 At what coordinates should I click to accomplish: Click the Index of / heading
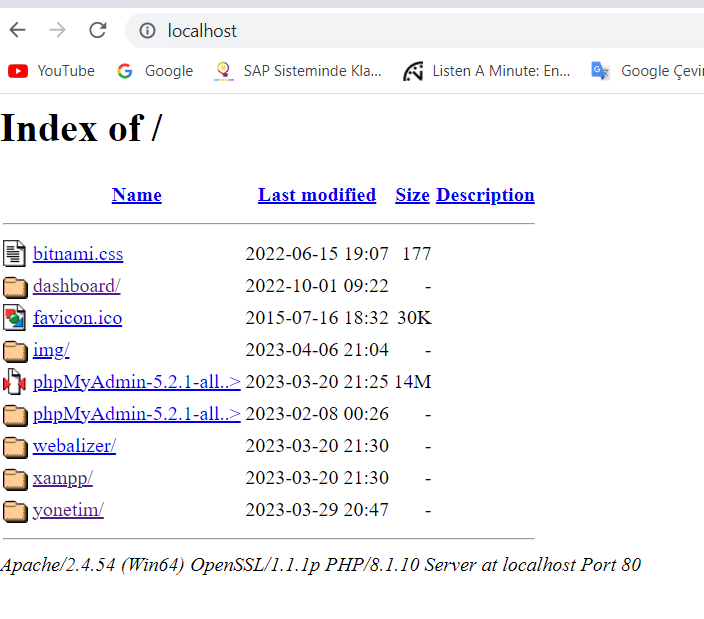81,128
